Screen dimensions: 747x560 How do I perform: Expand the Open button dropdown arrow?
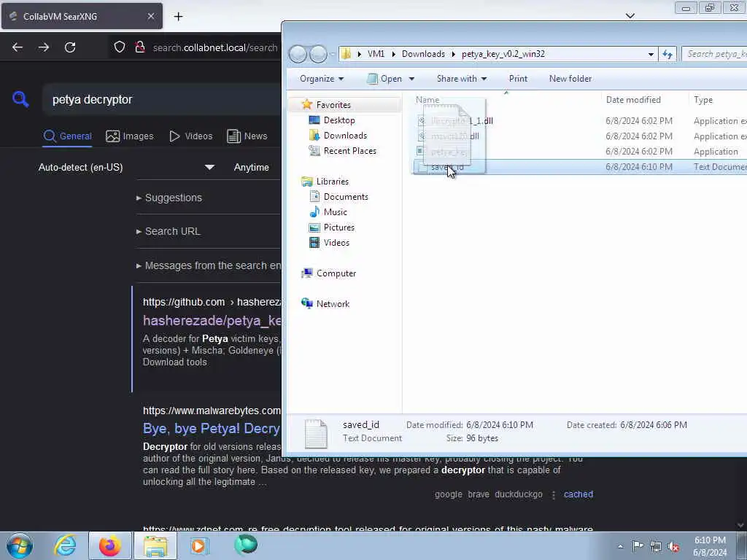click(x=411, y=79)
